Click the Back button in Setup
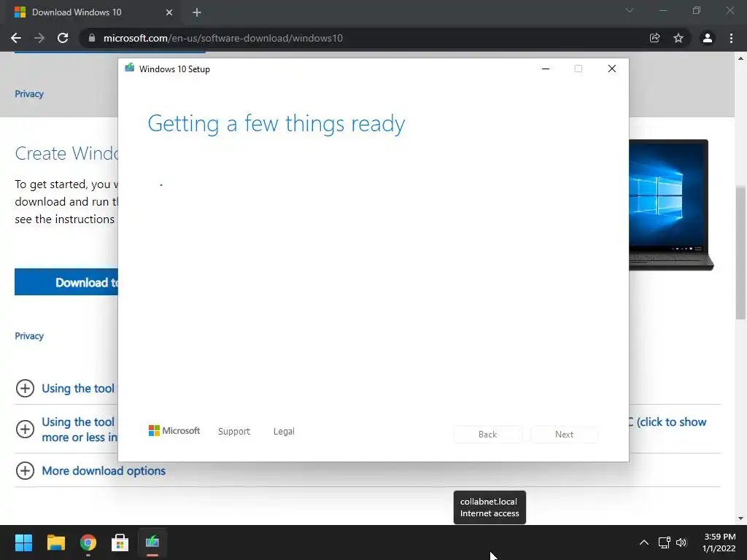Viewport: 747px width, 560px height. (487, 435)
